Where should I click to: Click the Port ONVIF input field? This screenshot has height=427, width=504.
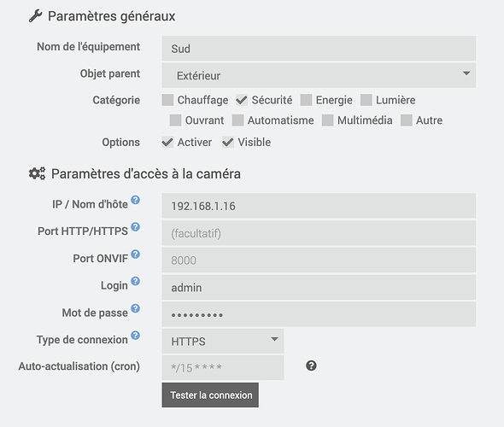click(319, 260)
